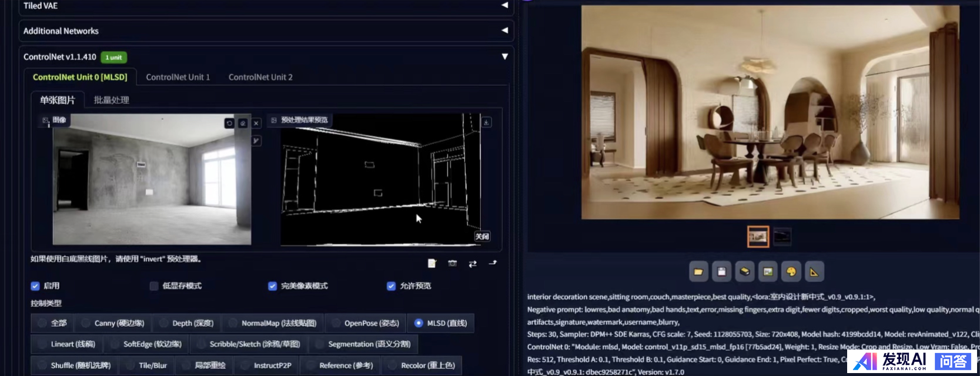Expand the Additional Networks section
The height and width of the screenshot is (376, 980).
(504, 31)
